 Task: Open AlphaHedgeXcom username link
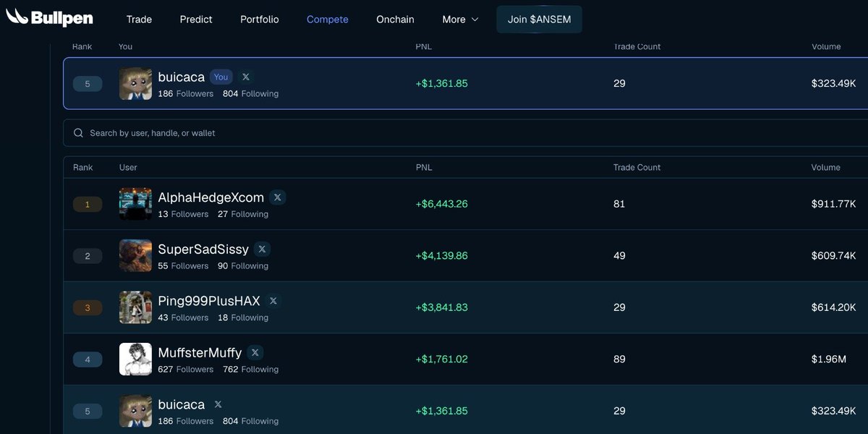tap(210, 197)
